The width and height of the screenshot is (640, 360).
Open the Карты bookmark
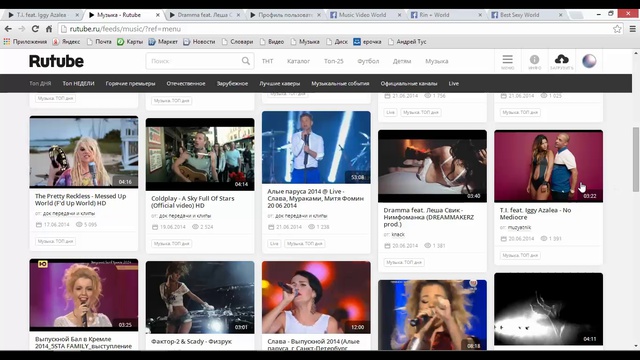130,42
